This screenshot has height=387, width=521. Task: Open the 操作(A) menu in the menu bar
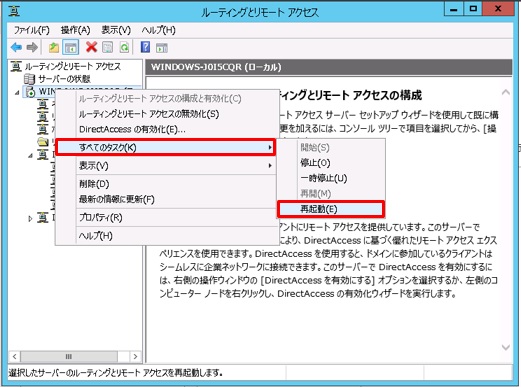75,30
